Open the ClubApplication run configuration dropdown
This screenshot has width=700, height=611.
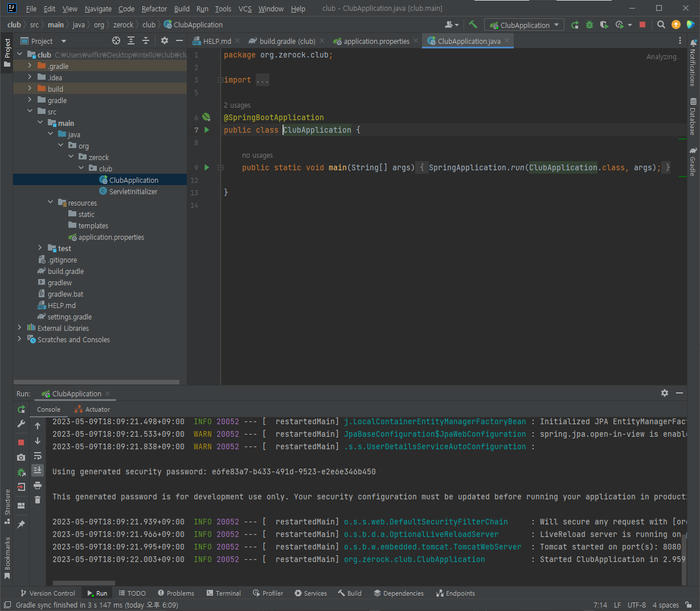(x=524, y=25)
